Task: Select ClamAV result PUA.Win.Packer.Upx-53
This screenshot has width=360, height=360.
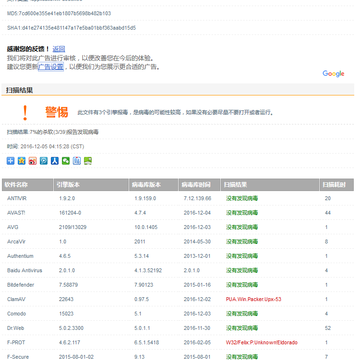Action: tap(254, 299)
